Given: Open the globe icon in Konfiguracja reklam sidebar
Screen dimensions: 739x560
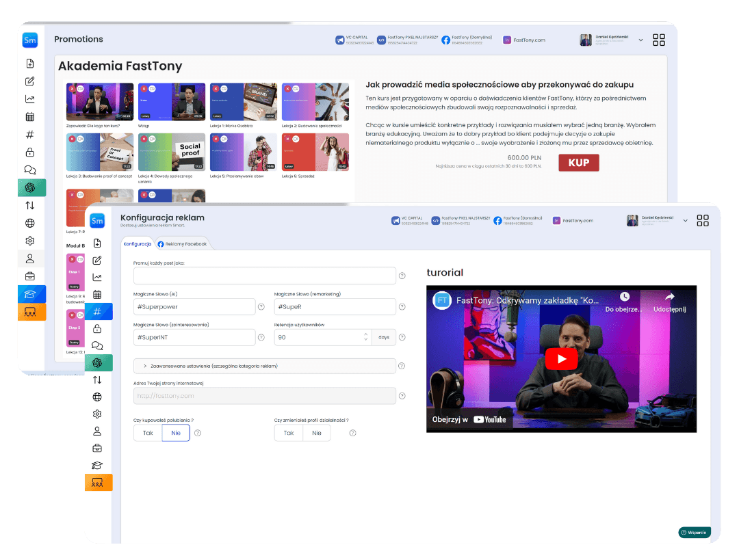Looking at the screenshot, I should (97, 397).
